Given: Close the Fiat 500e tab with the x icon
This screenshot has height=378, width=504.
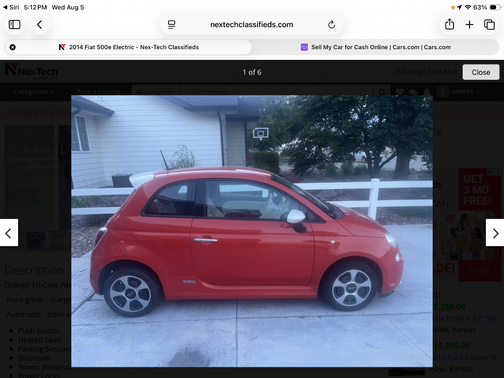Looking at the screenshot, I should pyautogui.click(x=13, y=47).
